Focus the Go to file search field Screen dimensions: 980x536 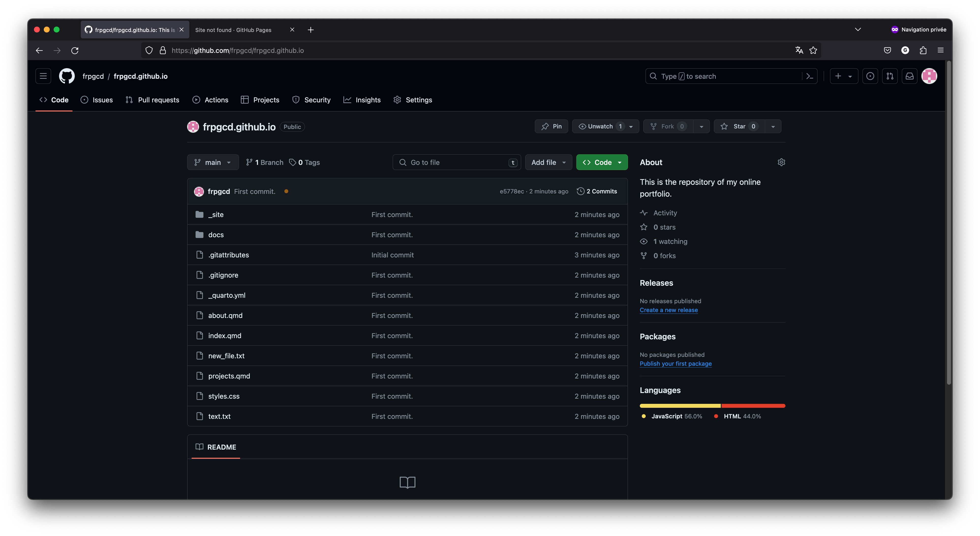457,162
